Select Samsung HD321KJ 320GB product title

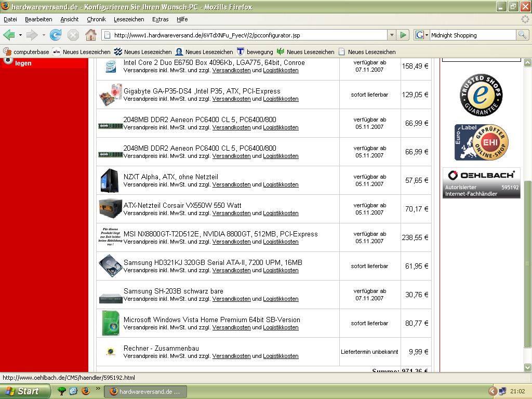(212, 262)
